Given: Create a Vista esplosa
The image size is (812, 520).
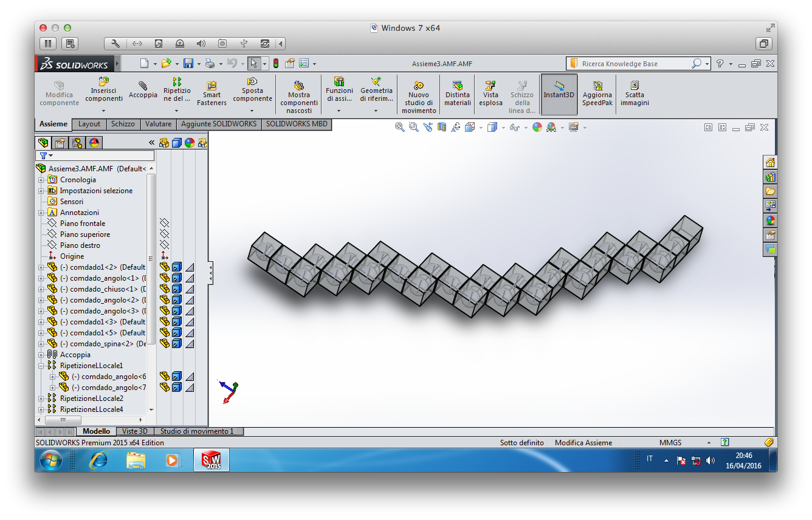Looking at the screenshot, I should (490, 94).
